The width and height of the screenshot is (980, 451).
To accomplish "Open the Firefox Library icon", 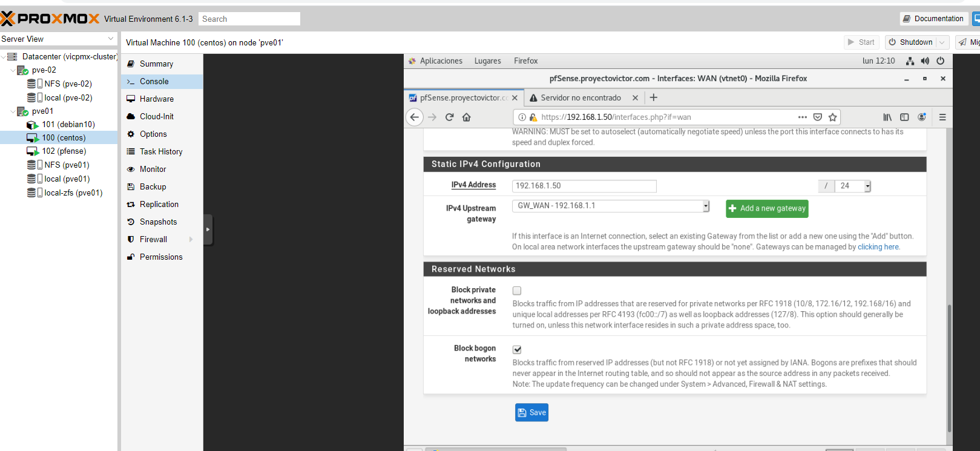I will pyautogui.click(x=887, y=117).
